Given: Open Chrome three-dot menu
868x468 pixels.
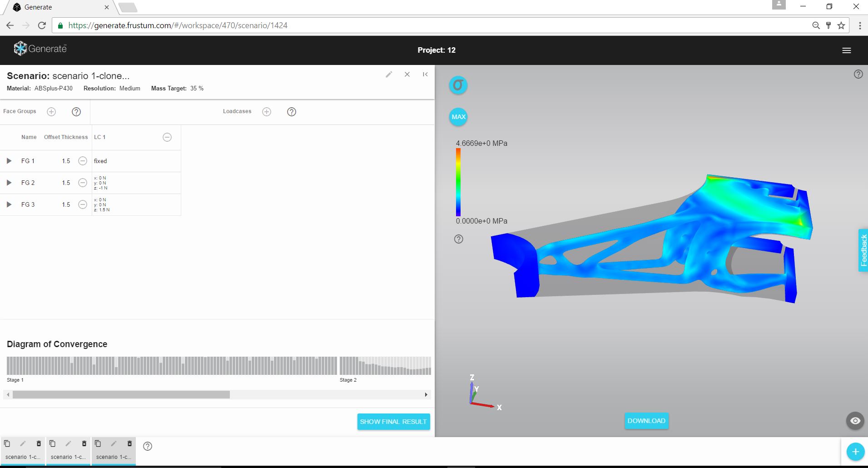Looking at the screenshot, I should (x=860, y=25).
